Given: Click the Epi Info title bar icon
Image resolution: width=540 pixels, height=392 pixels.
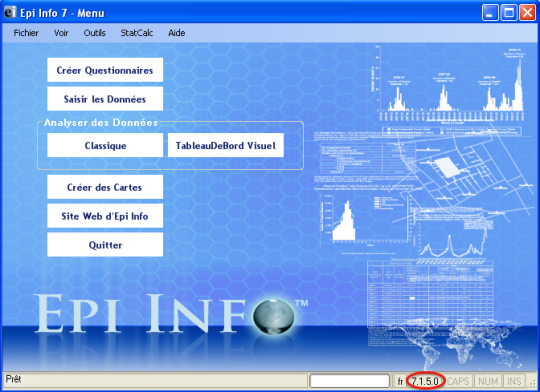Looking at the screenshot, I should click(x=10, y=12).
